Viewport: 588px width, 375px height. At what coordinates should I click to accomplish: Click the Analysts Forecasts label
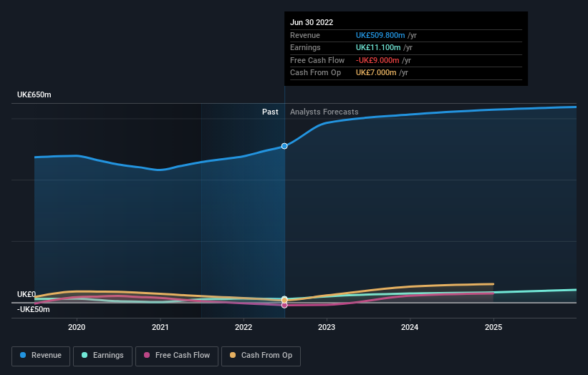click(x=324, y=112)
